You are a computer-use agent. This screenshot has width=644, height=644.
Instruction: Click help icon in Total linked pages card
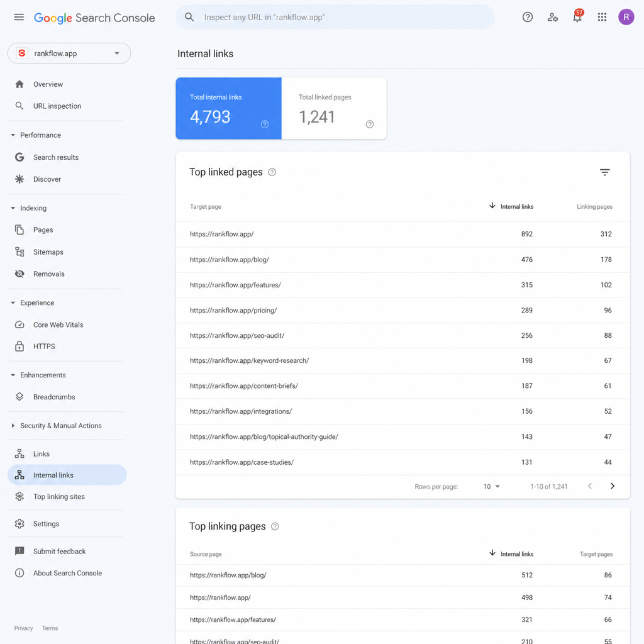point(370,125)
